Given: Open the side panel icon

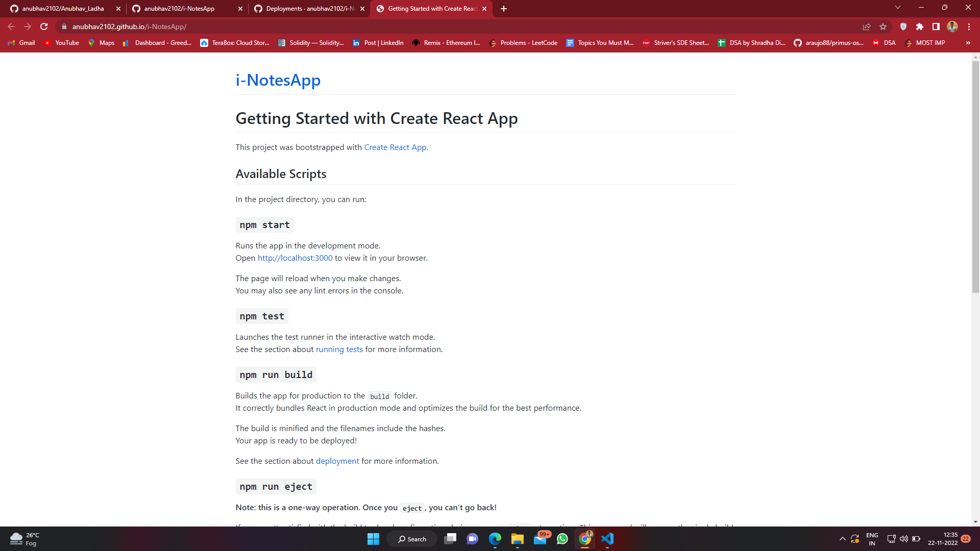Looking at the screenshot, I should 936,27.
